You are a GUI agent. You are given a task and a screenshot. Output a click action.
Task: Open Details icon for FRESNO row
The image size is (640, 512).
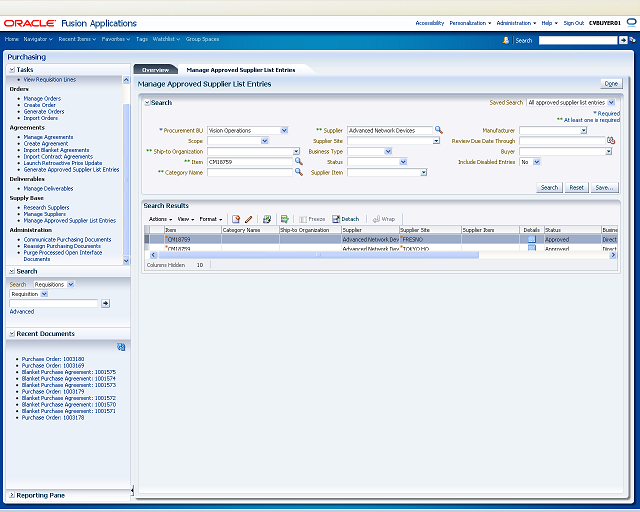pyautogui.click(x=531, y=239)
